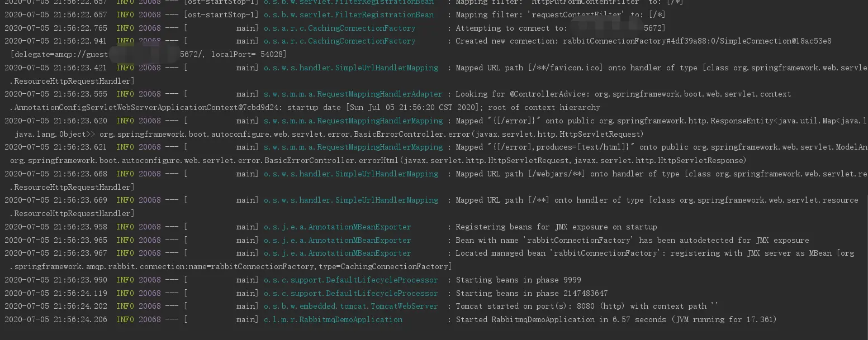Click the "Tomcat started on port(s): 8080 (http)" message
Screen dimensions: 868x340
point(587,306)
